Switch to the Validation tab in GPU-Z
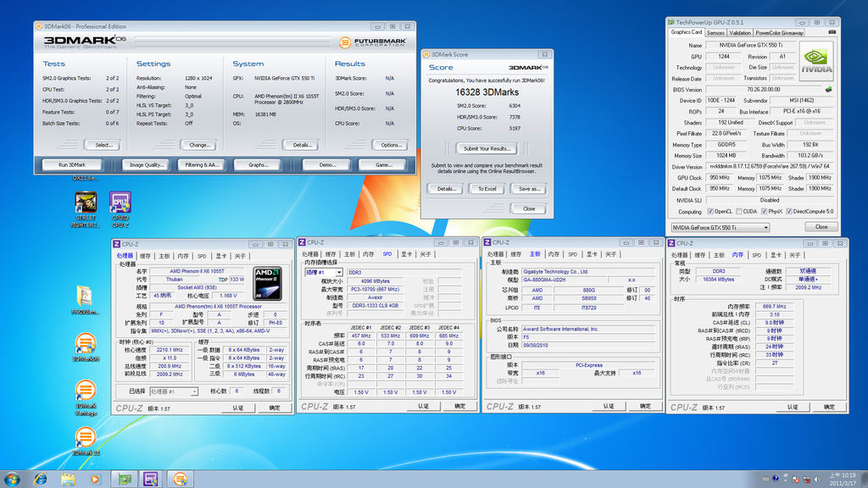 [x=740, y=32]
